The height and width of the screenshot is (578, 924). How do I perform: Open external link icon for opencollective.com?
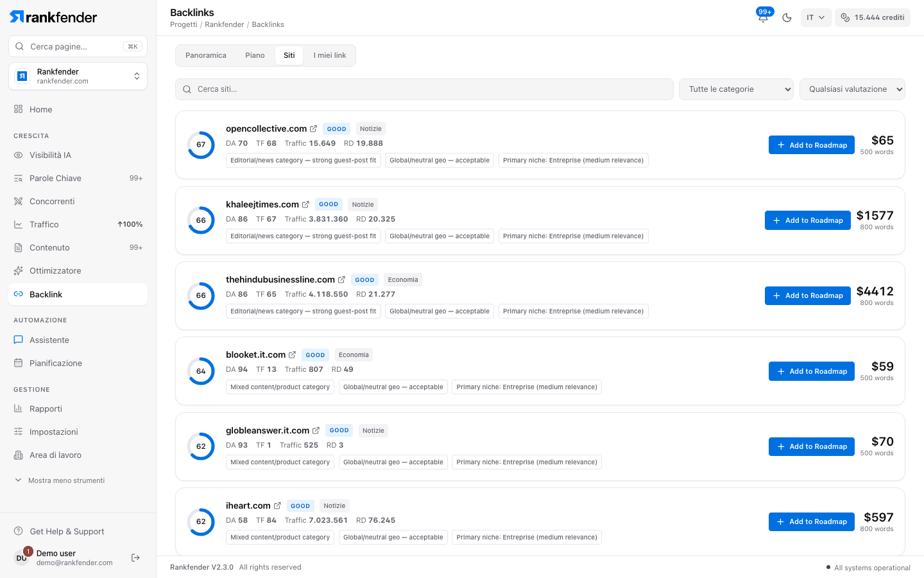click(313, 129)
